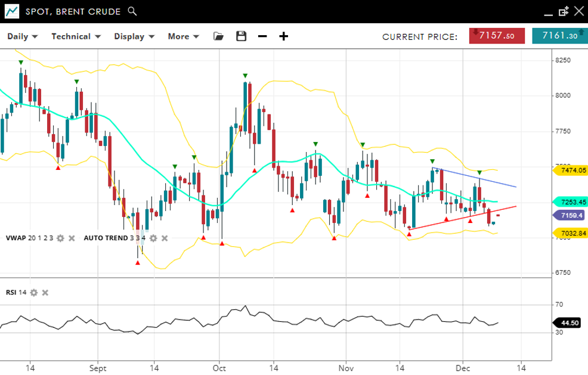Open the Technical indicators dropdown

76,36
